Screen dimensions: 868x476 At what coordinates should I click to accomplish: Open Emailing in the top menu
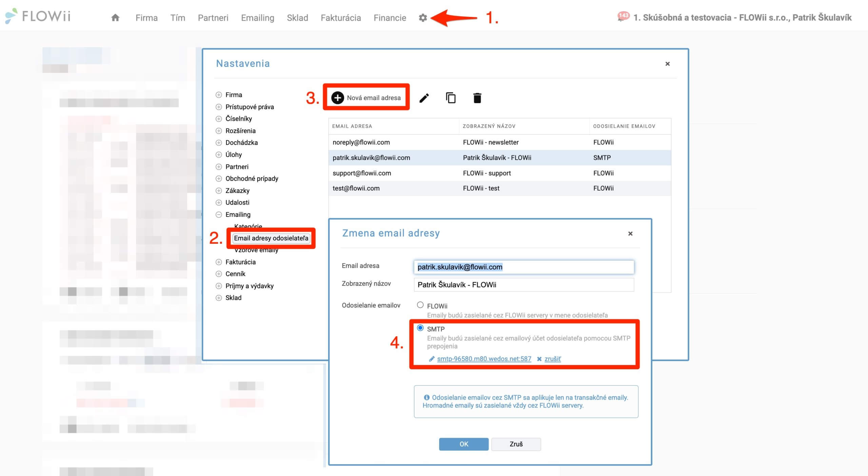[257, 18]
